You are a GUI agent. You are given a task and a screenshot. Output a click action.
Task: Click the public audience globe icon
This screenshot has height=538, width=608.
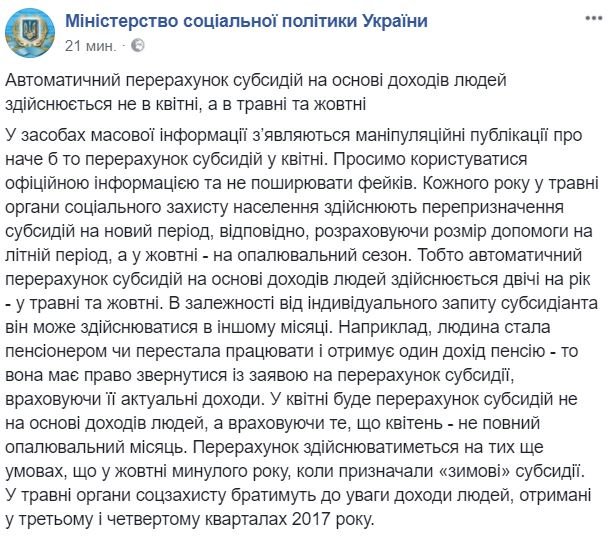(138, 46)
